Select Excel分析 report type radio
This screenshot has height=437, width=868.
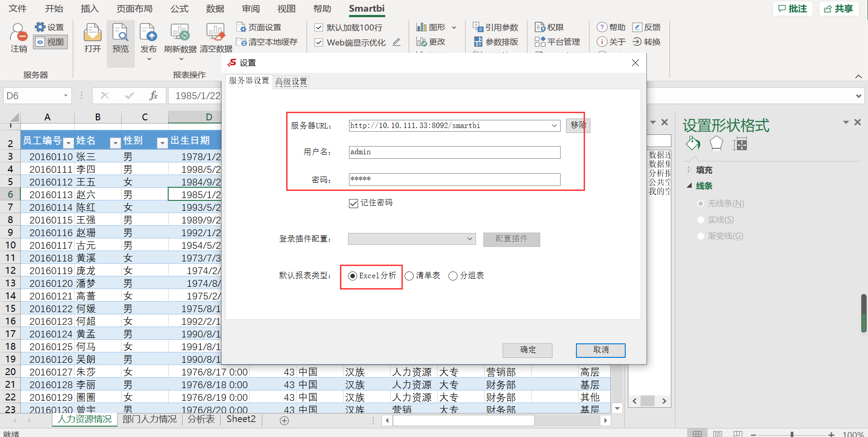pos(353,276)
